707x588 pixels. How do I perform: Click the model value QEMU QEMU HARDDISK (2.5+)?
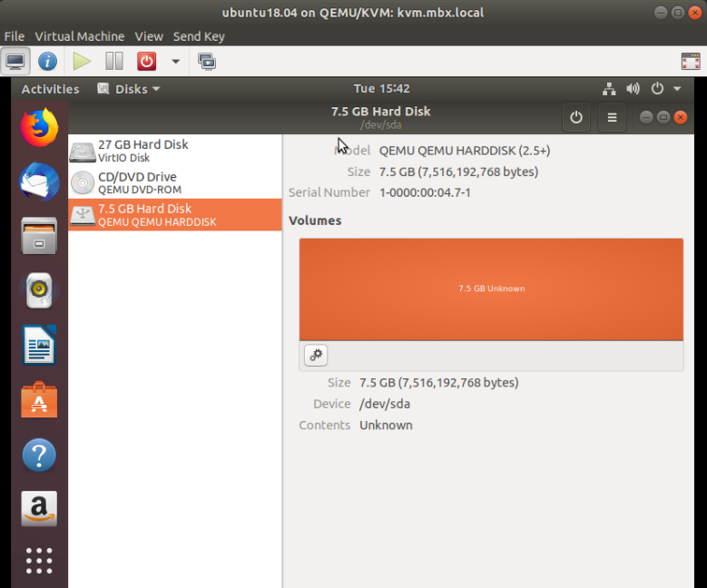coord(465,151)
